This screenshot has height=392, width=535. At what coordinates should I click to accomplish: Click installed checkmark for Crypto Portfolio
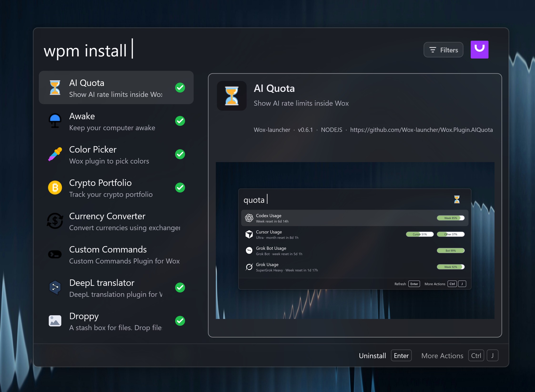(x=180, y=188)
